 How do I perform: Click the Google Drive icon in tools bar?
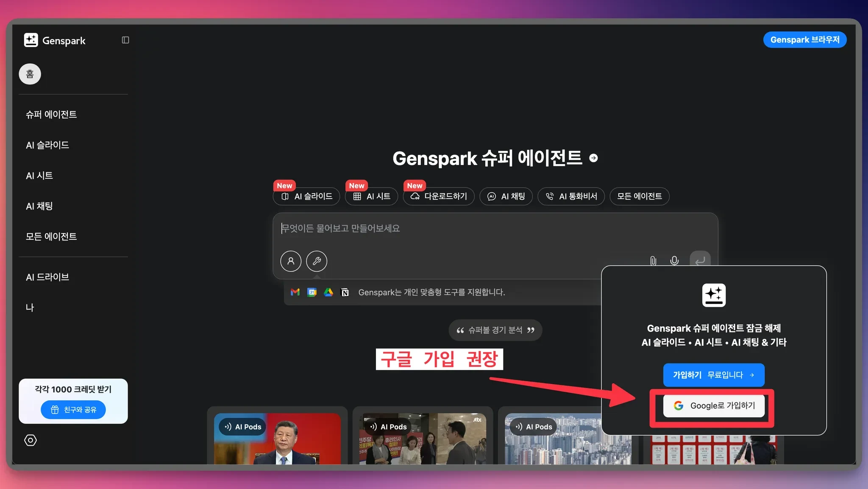(328, 292)
